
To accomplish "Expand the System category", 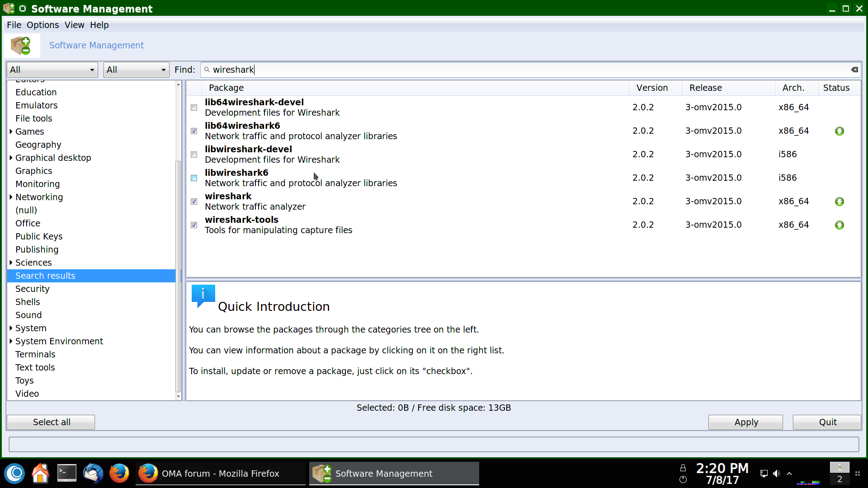I will [x=11, y=328].
